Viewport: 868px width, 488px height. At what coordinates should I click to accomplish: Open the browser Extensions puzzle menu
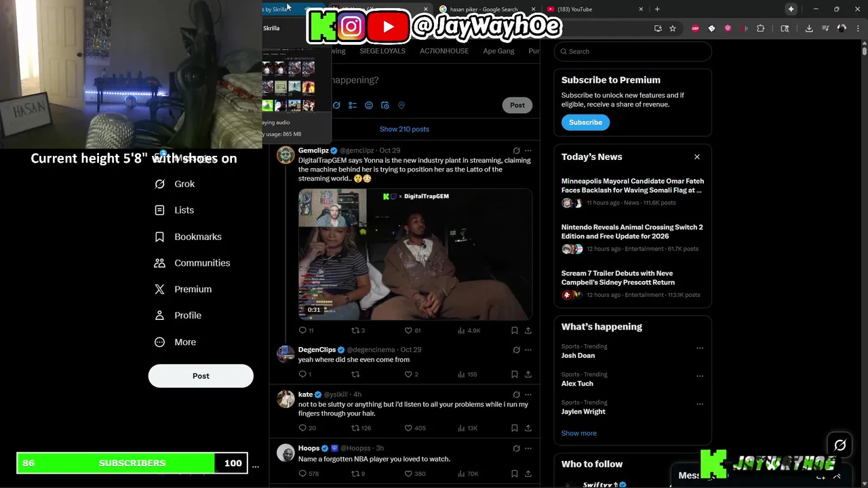tap(760, 28)
